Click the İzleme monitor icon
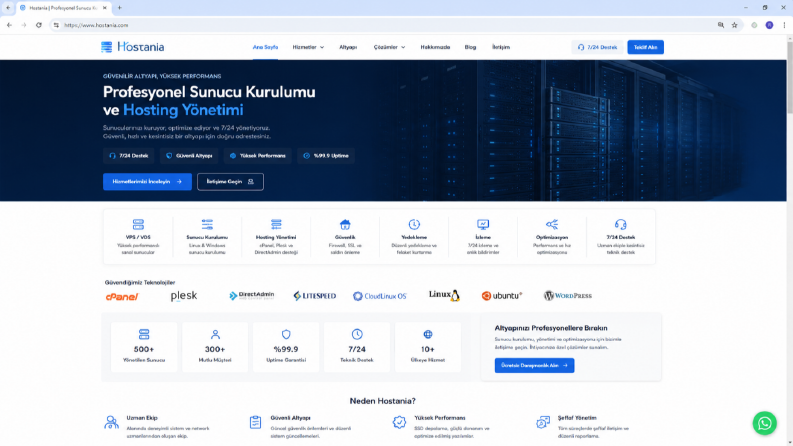Image resolution: width=793 pixels, height=446 pixels. pyautogui.click(x=482, y=224)
